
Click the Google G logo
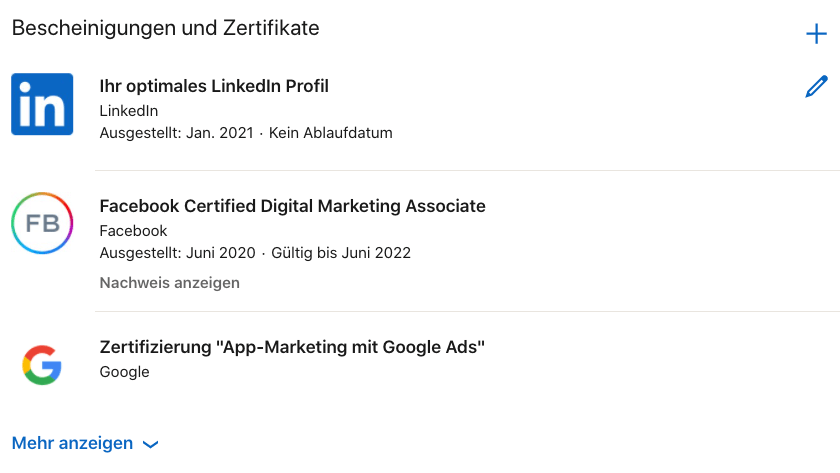click(42, 365)
